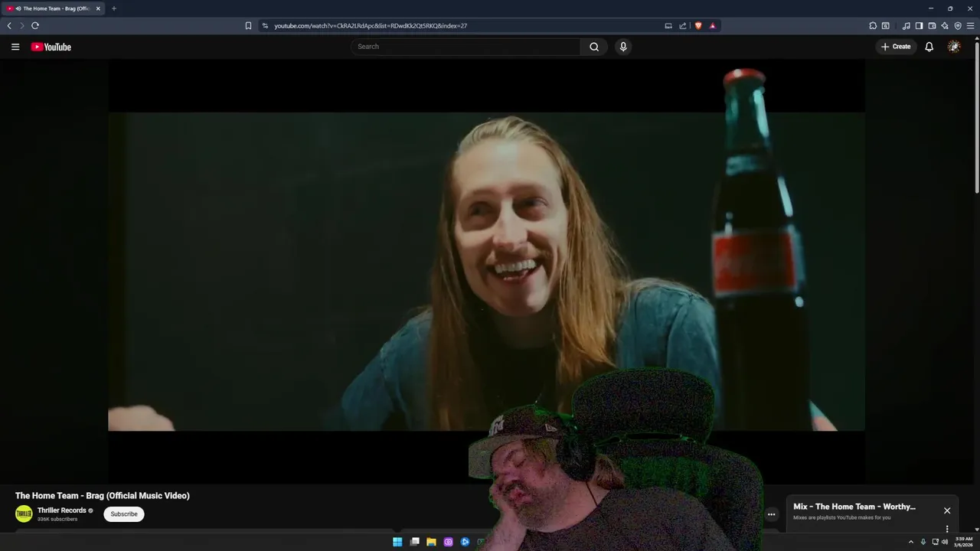Open the YouTube guide hamburger menu
Screen dimensions: 980x551
tap(15, 47)
